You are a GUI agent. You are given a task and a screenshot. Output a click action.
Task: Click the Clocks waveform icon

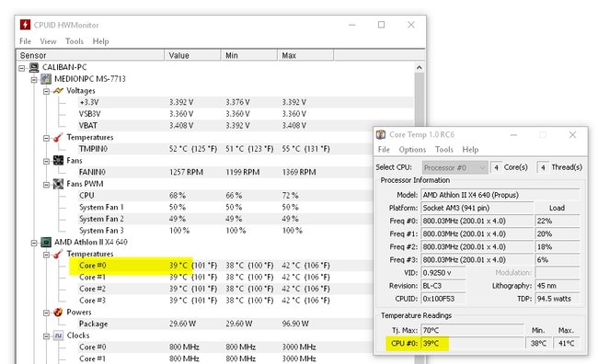pyautogui.click(x=58, y=336)
